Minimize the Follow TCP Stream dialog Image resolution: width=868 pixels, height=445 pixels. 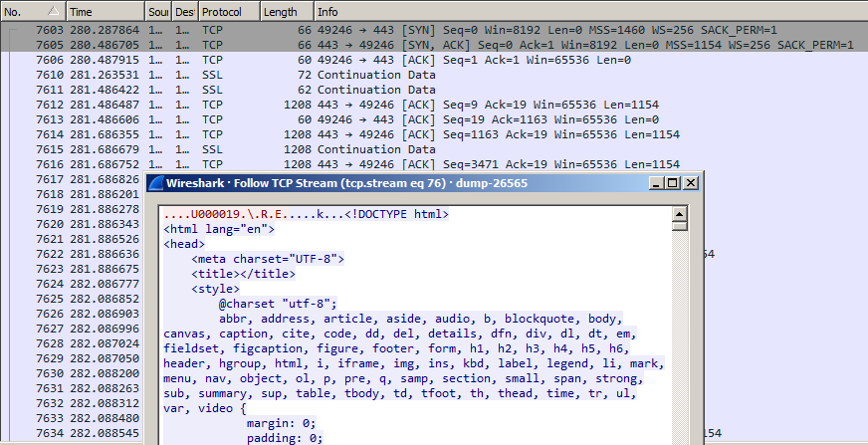[656, 183]
